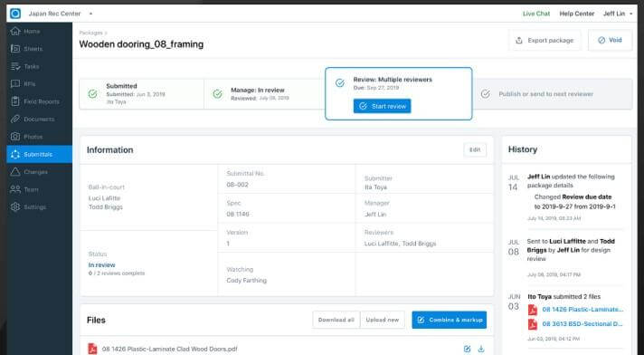644x355 pixels.
Task: Click Download all files button
Action: pos(336,320)
